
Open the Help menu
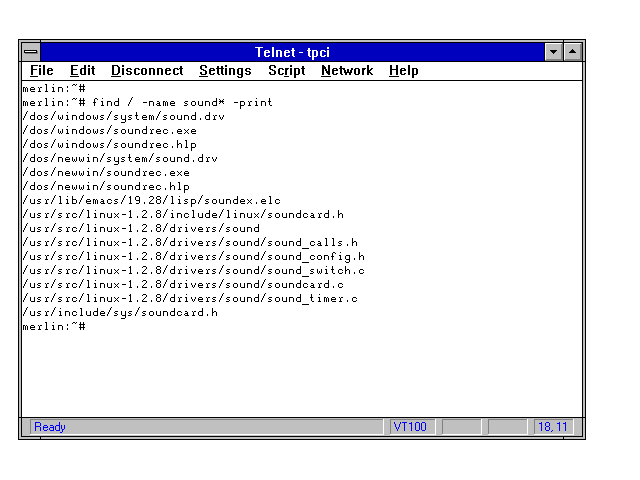coord(403,71)
